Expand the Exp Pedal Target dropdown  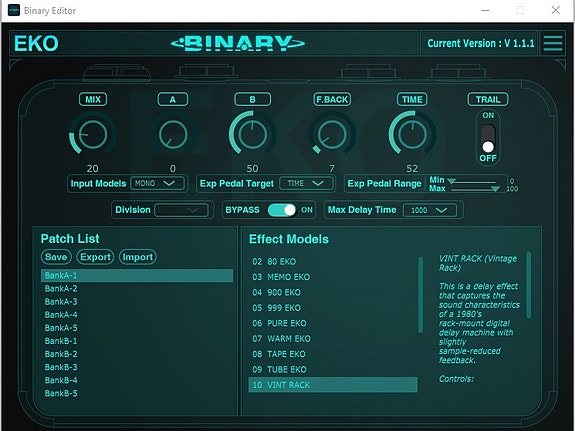point(307,183)
